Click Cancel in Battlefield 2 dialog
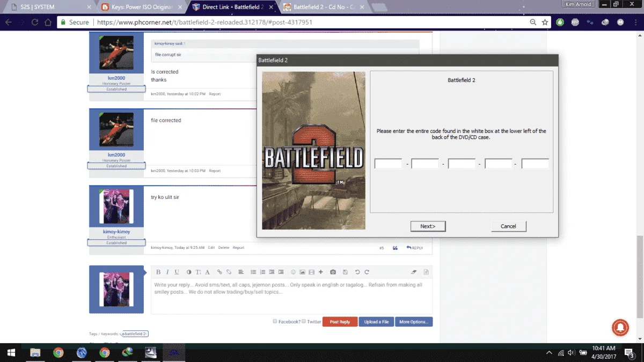The image size is (644, 362). [508, 226]
